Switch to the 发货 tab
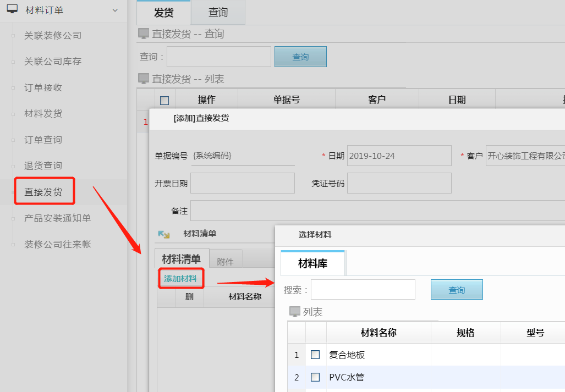565x392 pixels. click(163, 12)
